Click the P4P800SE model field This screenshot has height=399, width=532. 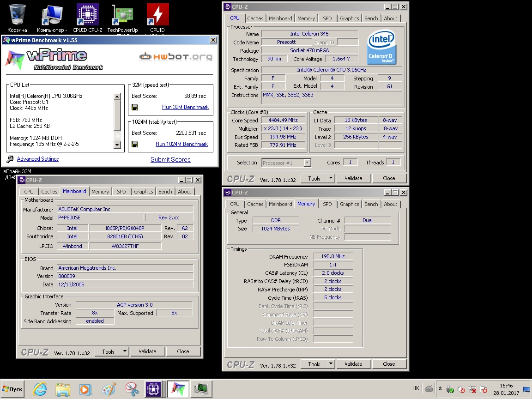click(100, 218)
